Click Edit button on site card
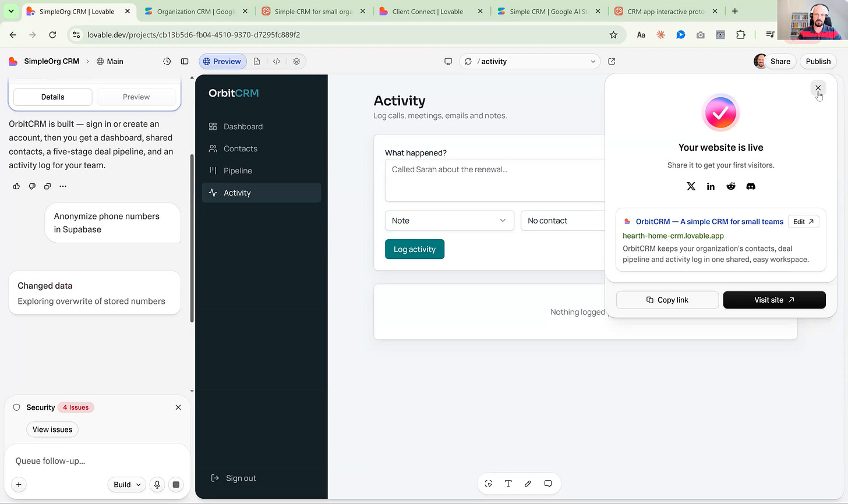Image resolution: width=848 pixels, height=504 pixels. (x=803, y=222)
